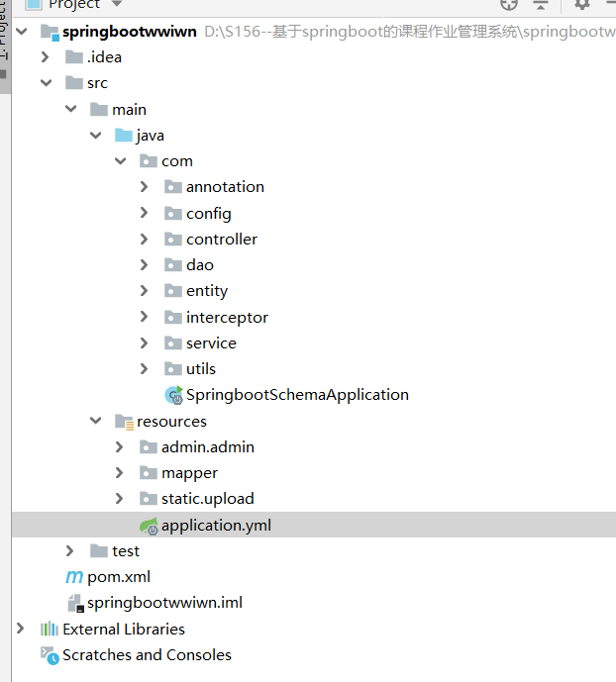
Task: Expand the interceptor package
Action: 144,317
